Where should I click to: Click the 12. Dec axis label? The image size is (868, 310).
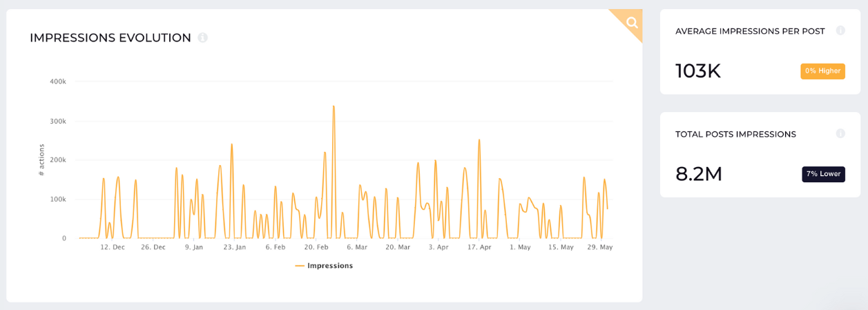113,247
